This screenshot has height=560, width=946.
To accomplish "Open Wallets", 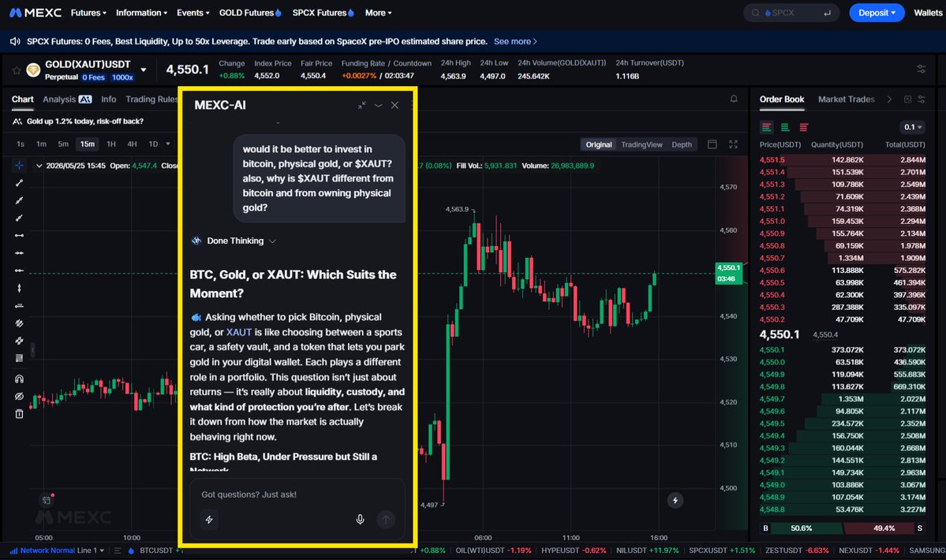I will tap(927, 13).
